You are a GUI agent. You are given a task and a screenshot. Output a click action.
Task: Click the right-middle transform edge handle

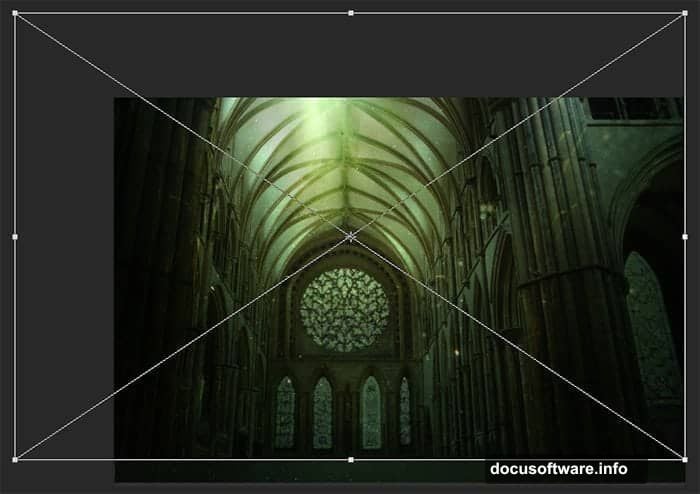[685, 237]
